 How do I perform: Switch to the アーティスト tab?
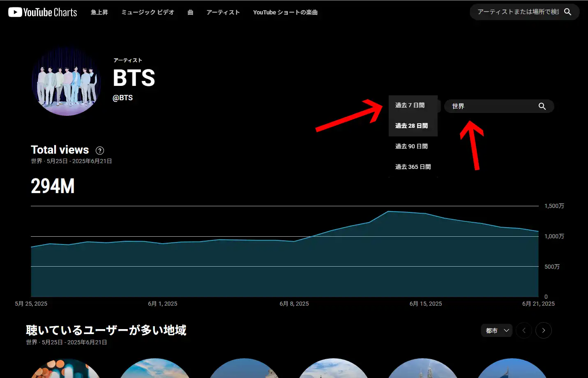tap(223, 12)
